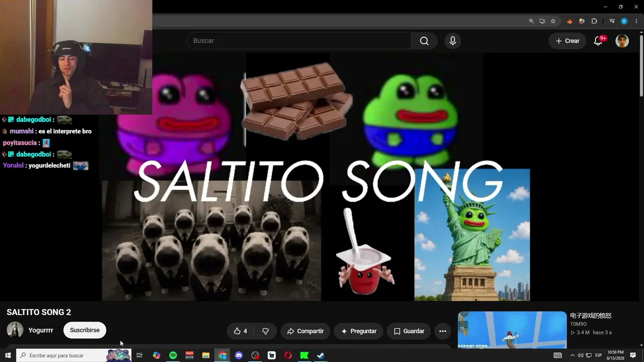Click the T0M9O channel name

579,324
